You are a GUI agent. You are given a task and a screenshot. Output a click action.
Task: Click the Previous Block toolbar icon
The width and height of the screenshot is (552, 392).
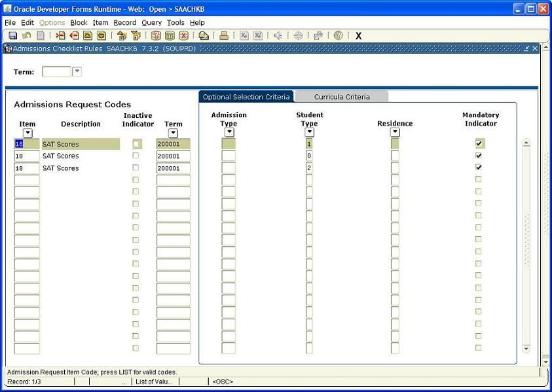pos(122,35)
